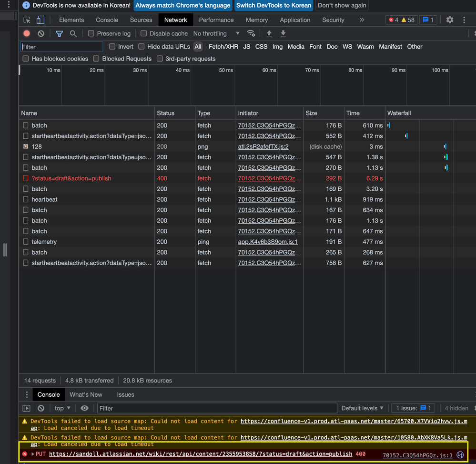476x464 pixels.
Task: Open app.K4v6b3S9om.js:1 initiator link
Action: coord(268,242)
